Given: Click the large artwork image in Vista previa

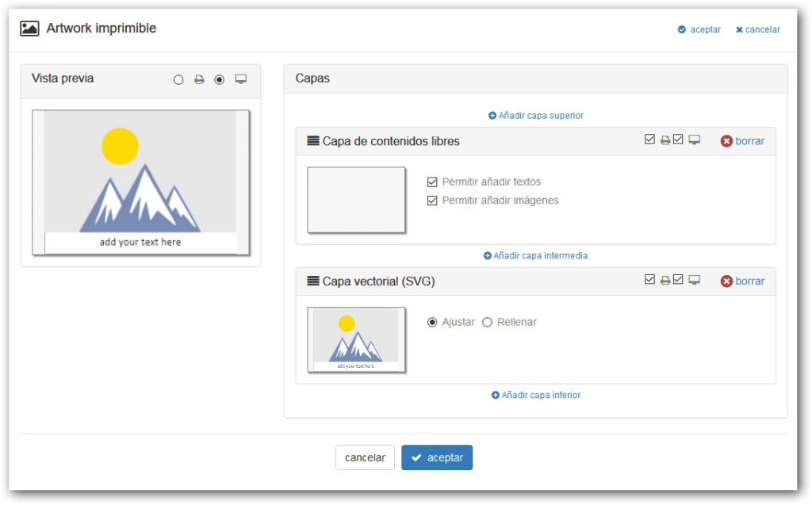Looking at the screenshot, I should pos(141,182).
